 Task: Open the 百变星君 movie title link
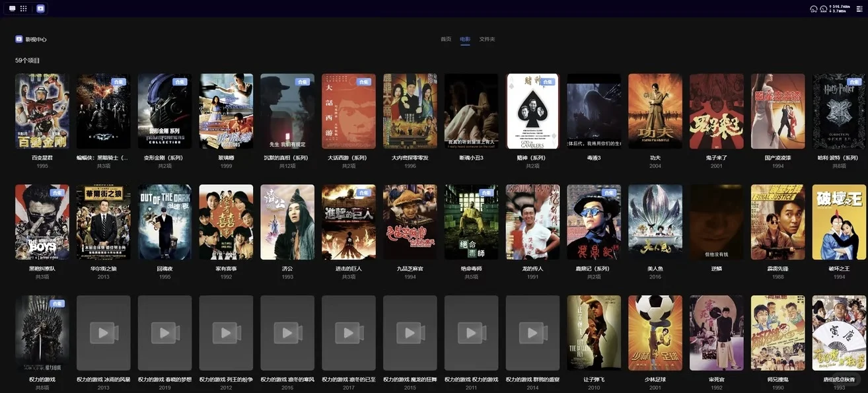tap(42, 158)
